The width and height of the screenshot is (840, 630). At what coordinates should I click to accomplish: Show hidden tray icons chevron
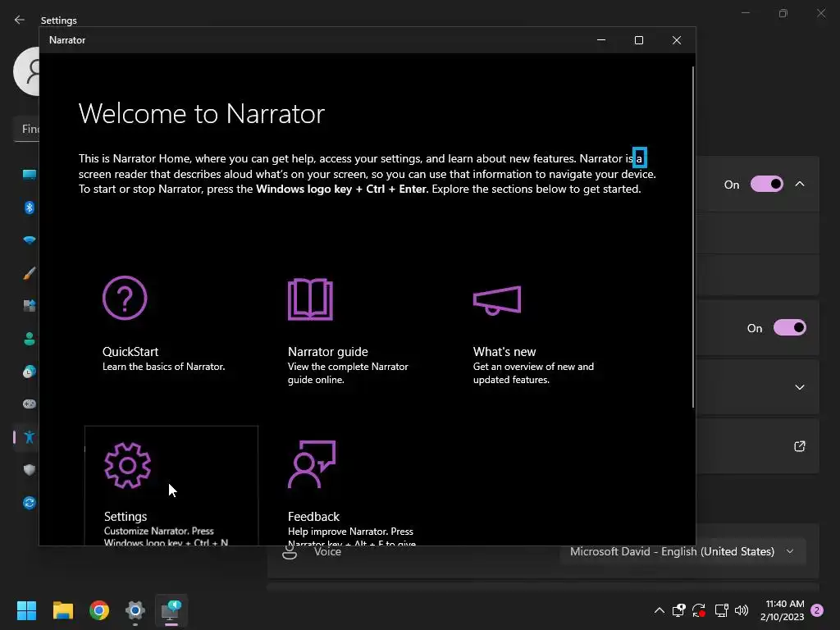click(x=660, y=610)
